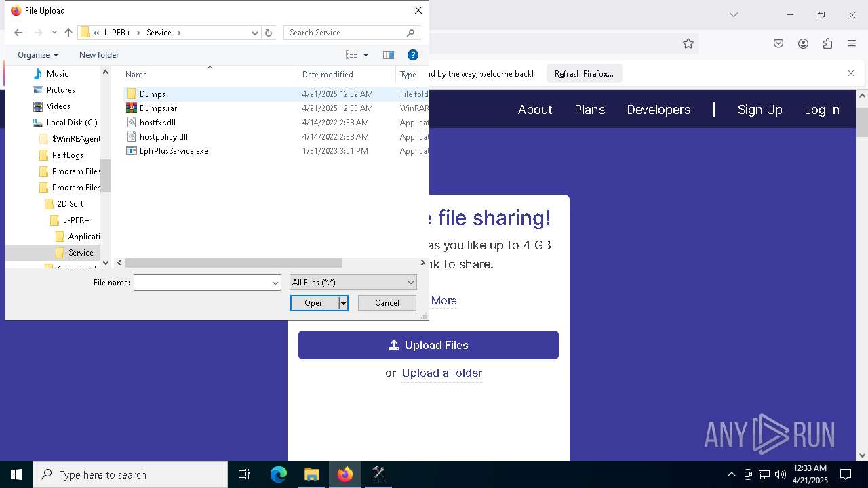Open Videos in navigation tree
This screenshot has height=488, width=868.
tap(58, 106)
